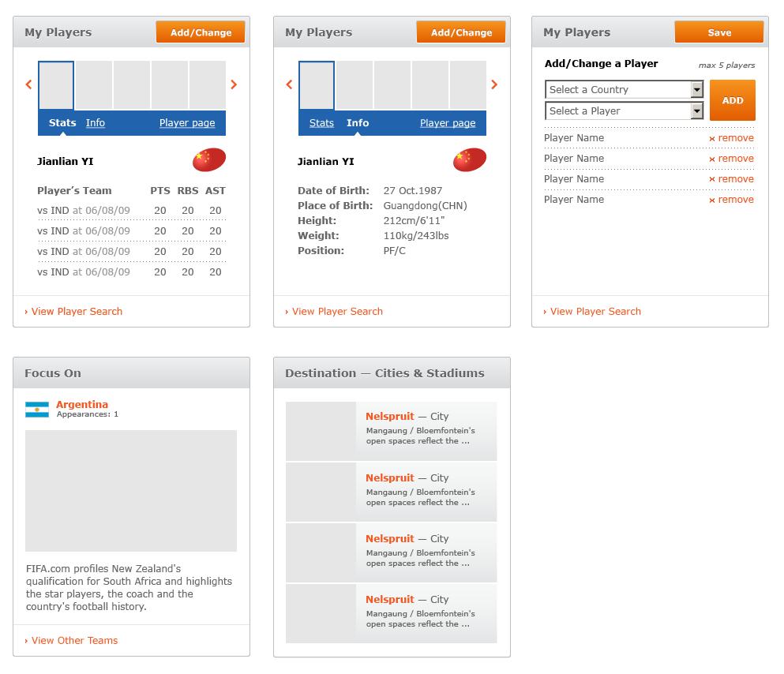Click the left carousel arrow in first My Players panel
This screenshot has height=674, width=784.
coord(28,84)
